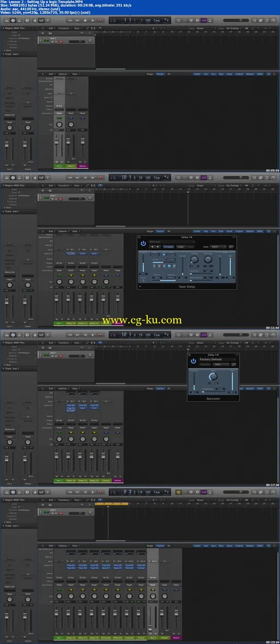Close the Tape Delay plug-in window
Viewport: 280px width, 644px height.
(x=139, y=237)
